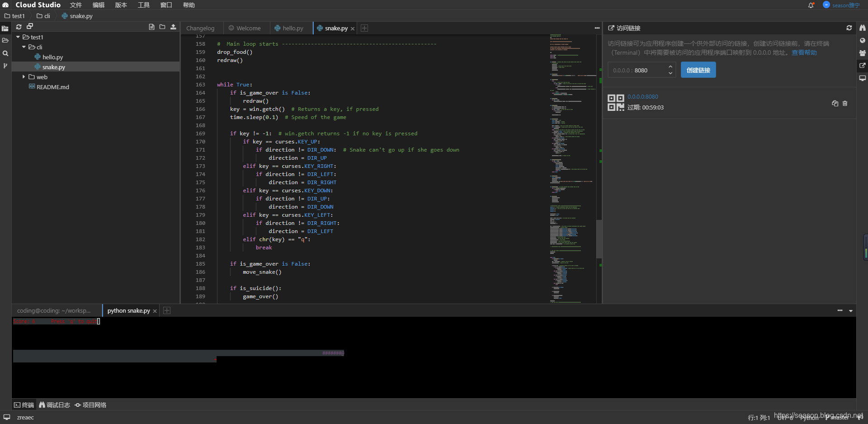This screenshot has height=424, width=868.
Task: Copy the 0.0.0.0:8080 access link
Action: (x=835, y=104)
